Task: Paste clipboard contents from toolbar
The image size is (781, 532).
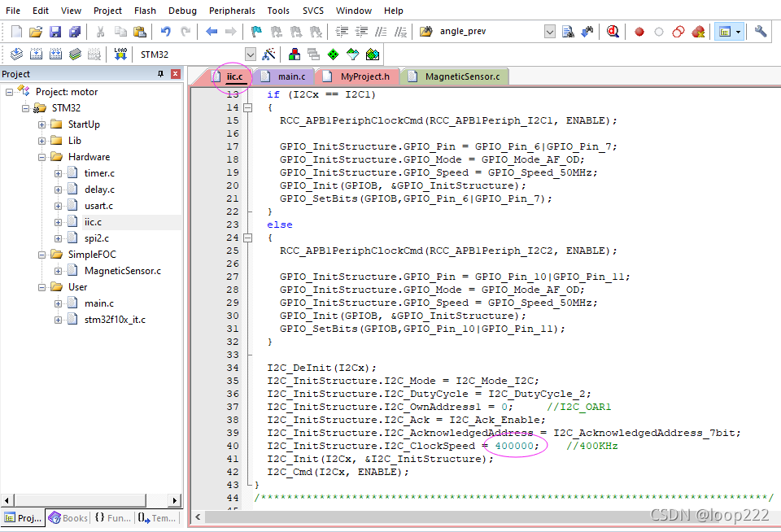Action: (x=139, y=32)
